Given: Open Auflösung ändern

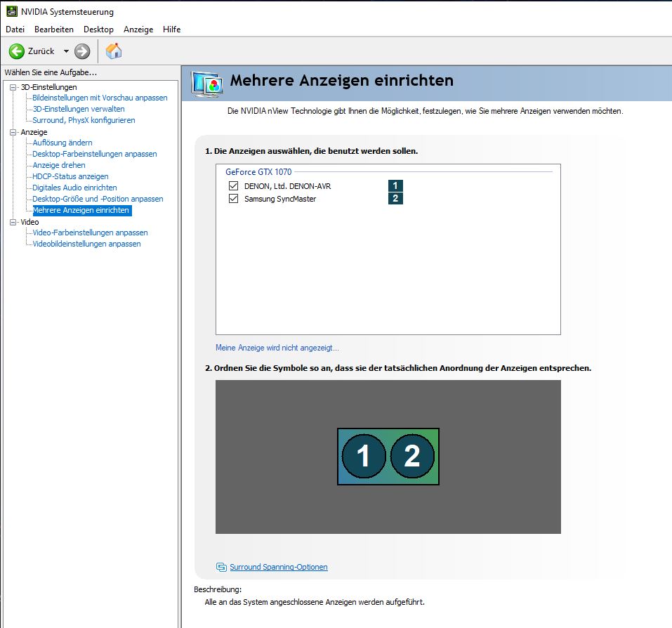Looking at the screenshot, I should point(62,143).
